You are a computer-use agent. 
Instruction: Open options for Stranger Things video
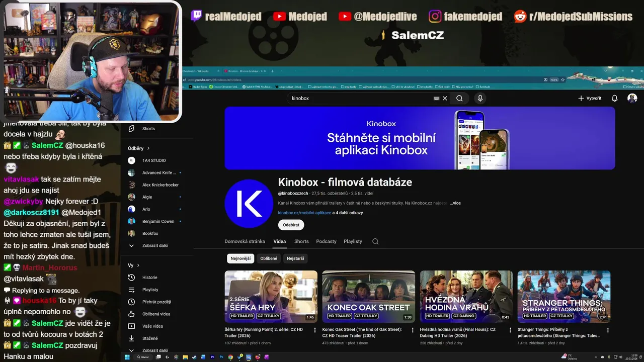click(608, 330)
